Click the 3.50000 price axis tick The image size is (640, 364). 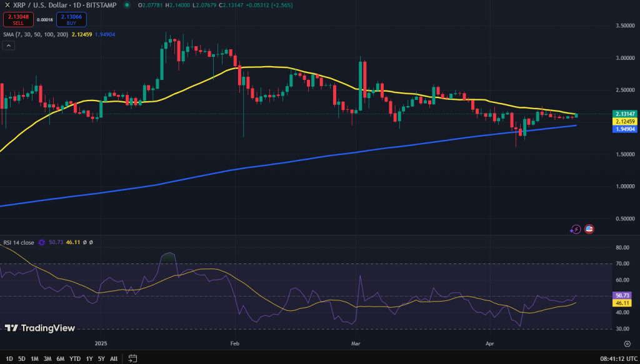pyautogui.click(x=625, y=26)
